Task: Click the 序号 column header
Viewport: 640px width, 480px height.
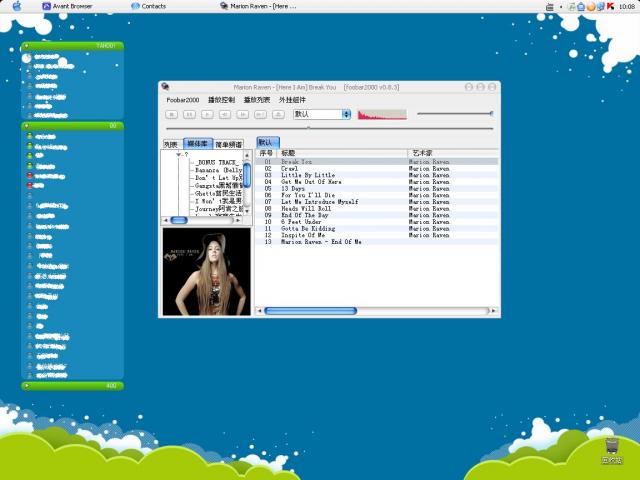Action: pos(266,153)
